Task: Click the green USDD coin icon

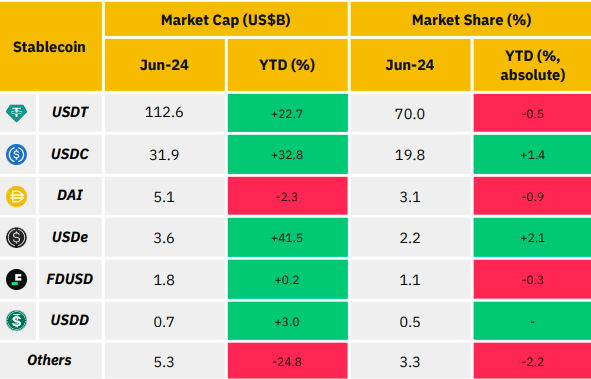Action: tap(17, 321)
